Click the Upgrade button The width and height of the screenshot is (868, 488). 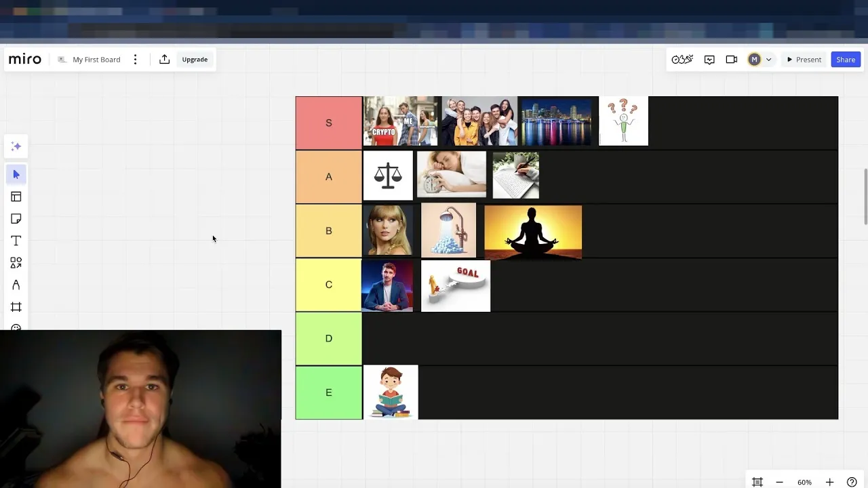tap(195, 60)
